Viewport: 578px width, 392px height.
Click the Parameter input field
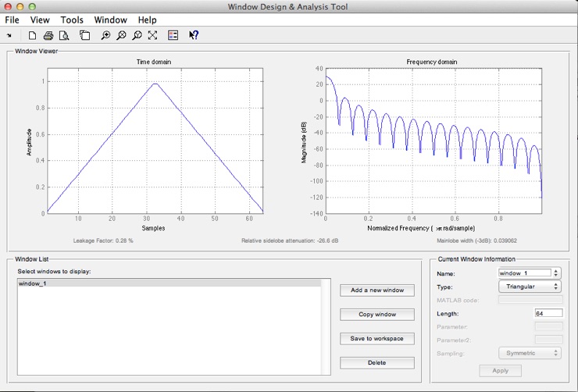pos(548,326)
